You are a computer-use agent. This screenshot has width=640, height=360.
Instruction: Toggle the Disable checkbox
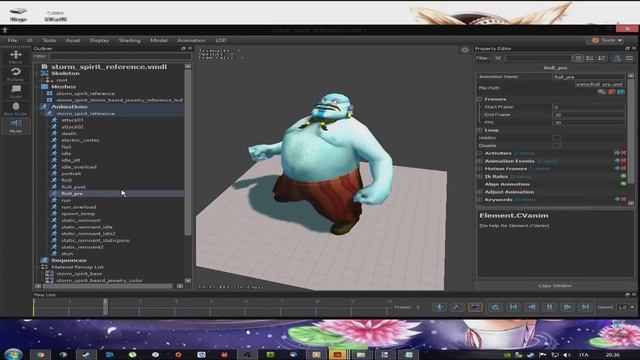tap(556, 145)
